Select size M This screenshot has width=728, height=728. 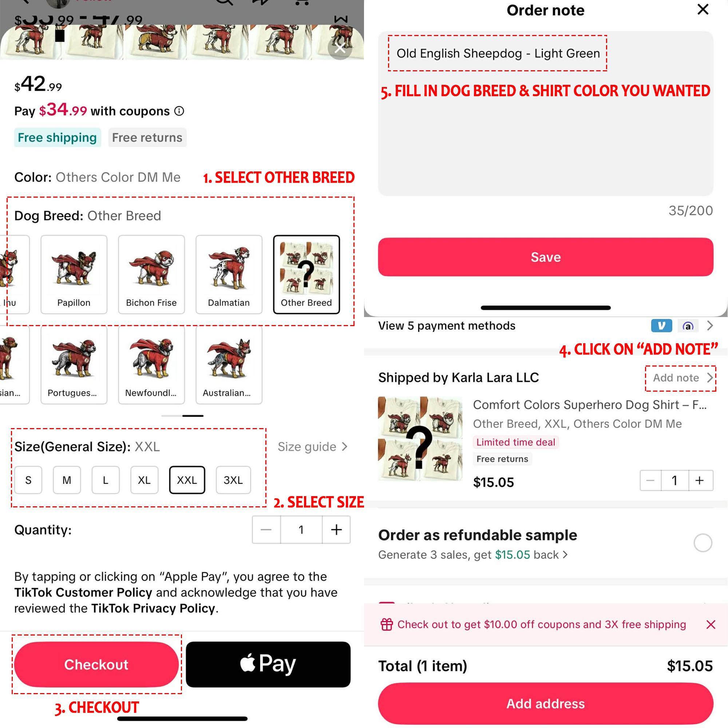pyautogui.click(x=67, y=480)
